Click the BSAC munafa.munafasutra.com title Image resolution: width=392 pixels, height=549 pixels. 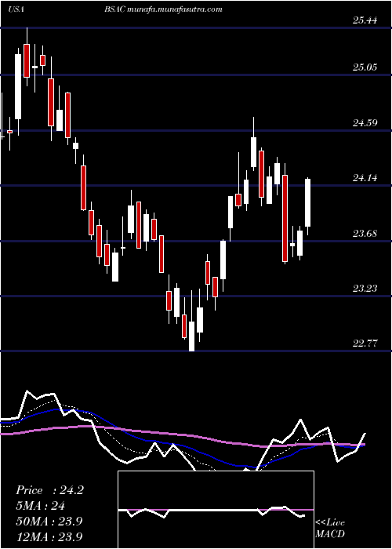(x=163, y=9)
